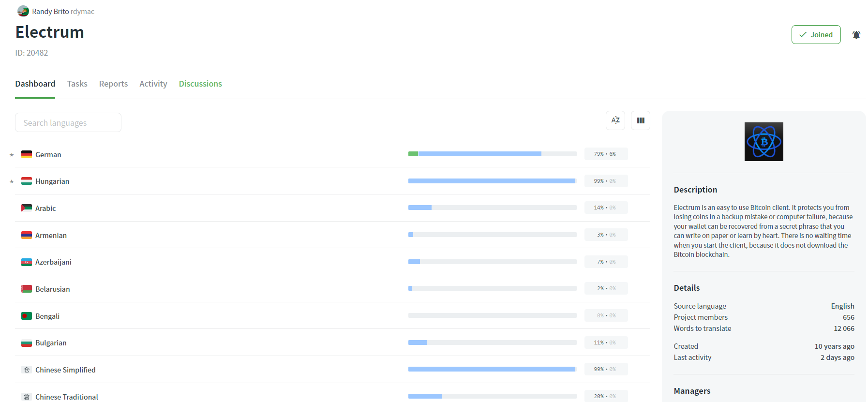Switch to the Discussions tab
This screenshot has width=868, height=402.
click(200, 84)
